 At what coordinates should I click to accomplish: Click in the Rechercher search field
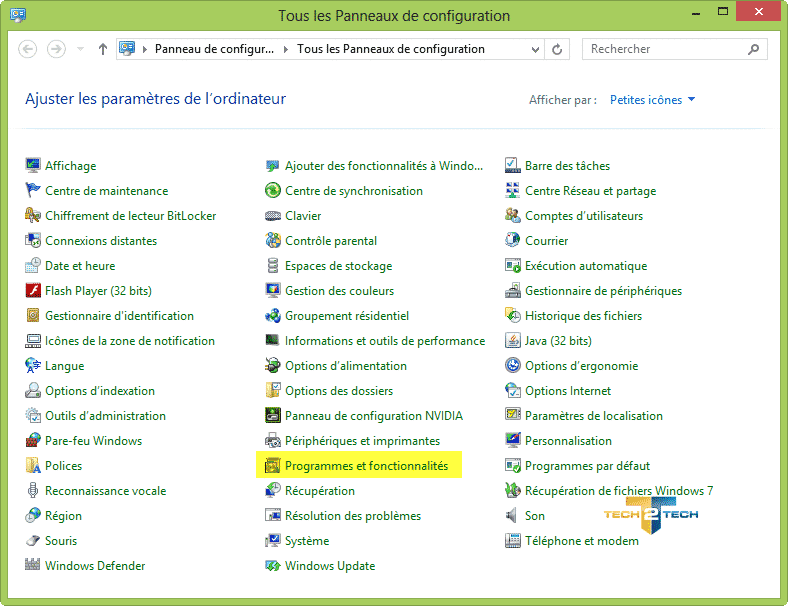tap(674, 49)
